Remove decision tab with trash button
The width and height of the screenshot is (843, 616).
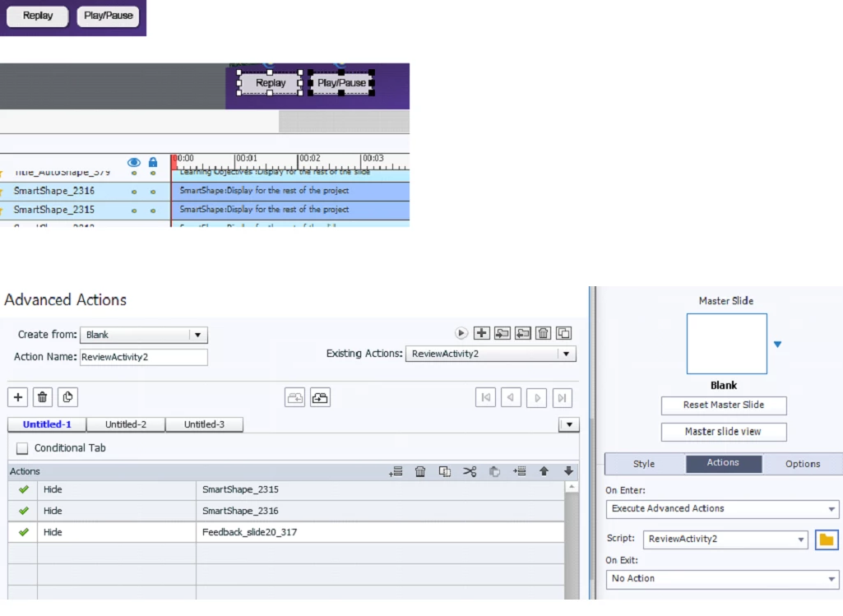pos(43,397)
